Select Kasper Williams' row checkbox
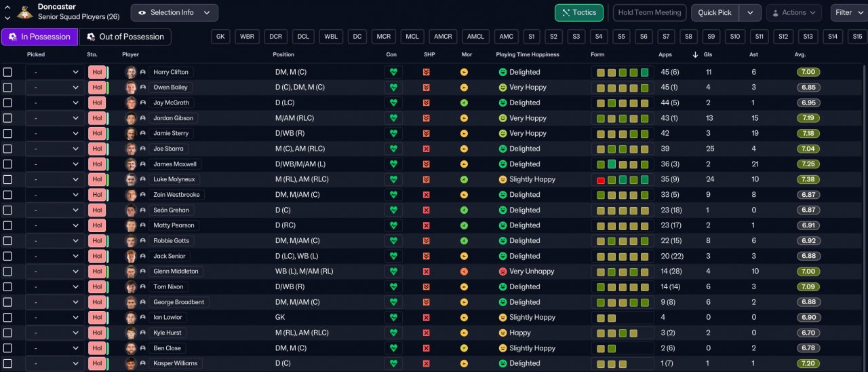The image size is (868, 372). pyautogui.click(x=7, y=364)
